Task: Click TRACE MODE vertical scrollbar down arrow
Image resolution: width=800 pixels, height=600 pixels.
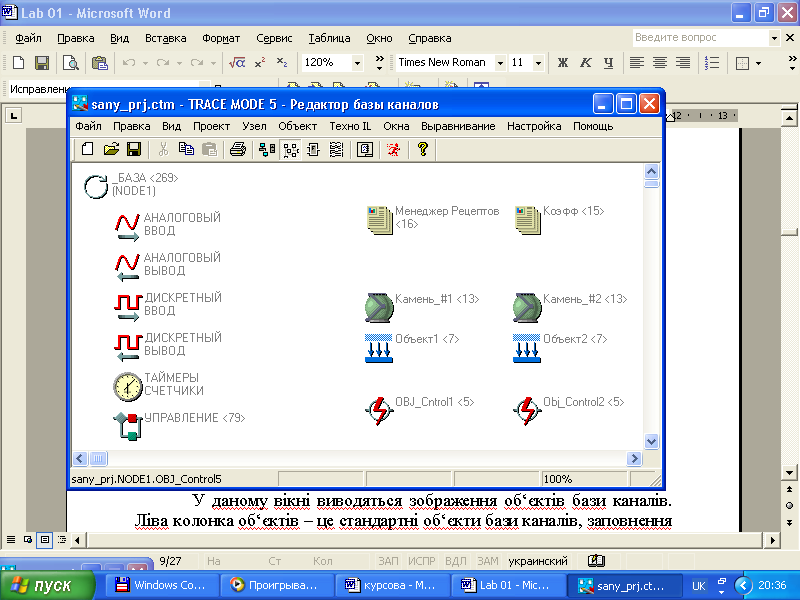Action: click(652, 441)
